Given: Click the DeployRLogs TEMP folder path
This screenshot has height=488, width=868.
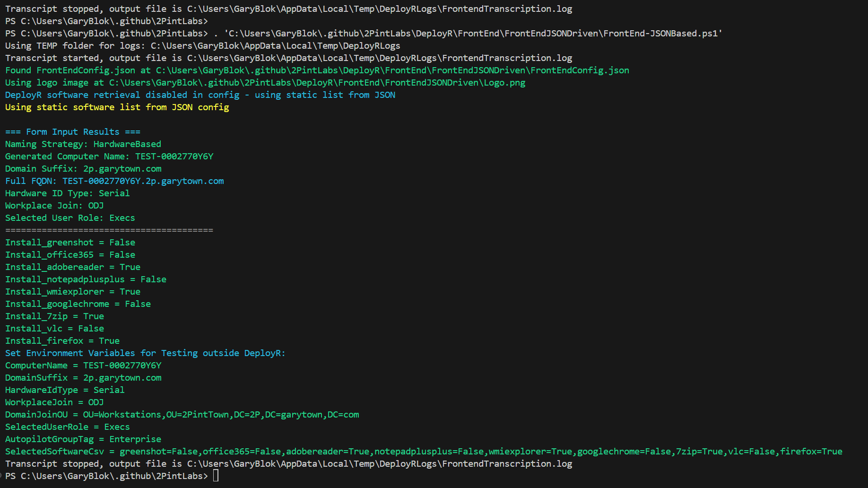Looking at the screenshot, I should click(275, 46).
